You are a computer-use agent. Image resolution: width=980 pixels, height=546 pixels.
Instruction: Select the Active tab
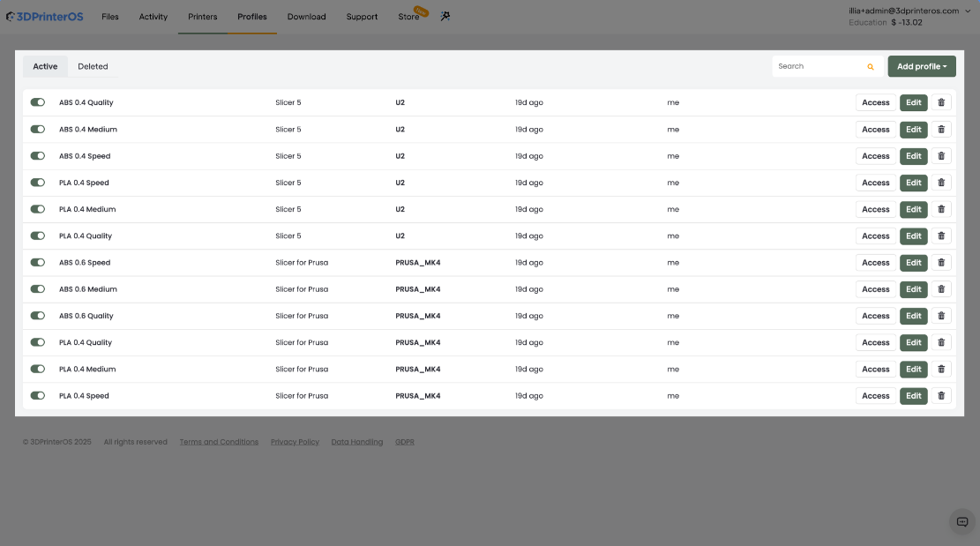[45, 66]
